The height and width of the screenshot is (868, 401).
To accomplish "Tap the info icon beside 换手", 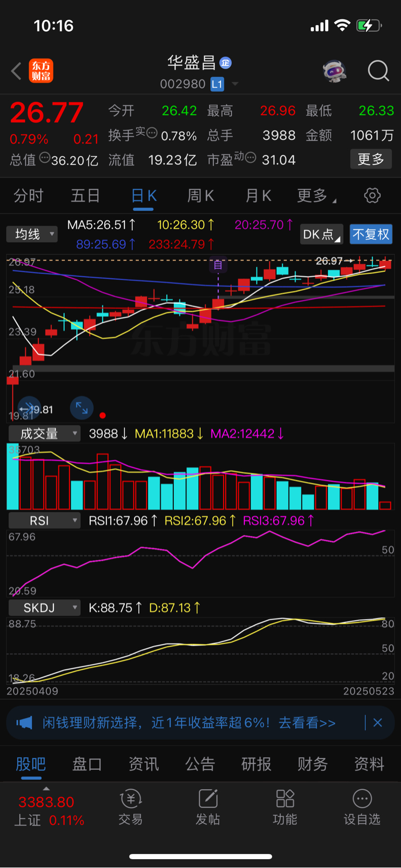I will [151, 133].
